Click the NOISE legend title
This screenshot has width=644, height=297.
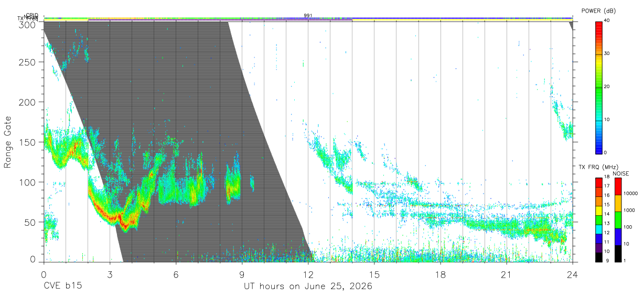(620, 173)
